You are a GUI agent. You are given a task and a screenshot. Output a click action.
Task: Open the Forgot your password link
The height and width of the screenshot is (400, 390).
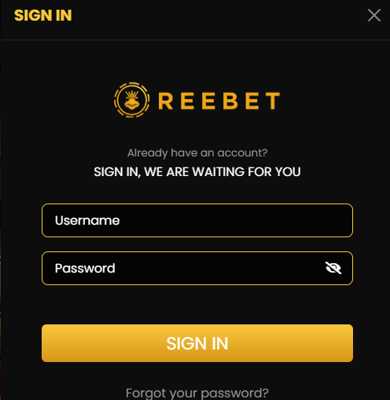coord(197,393)
